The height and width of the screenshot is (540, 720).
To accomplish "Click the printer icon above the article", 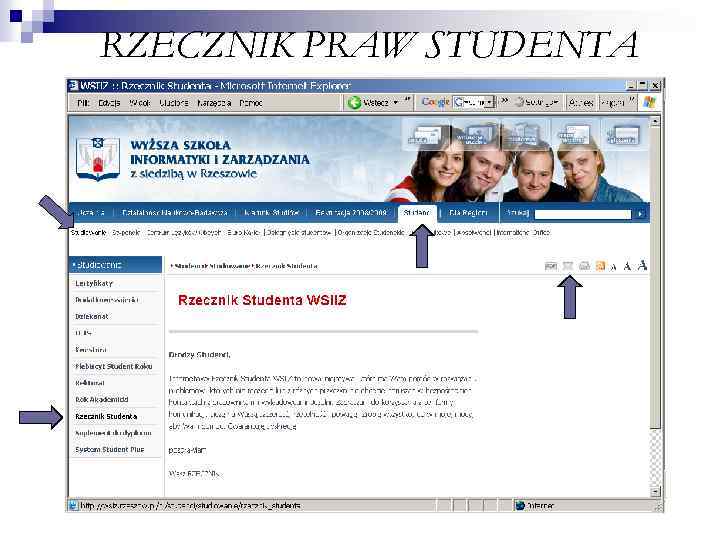I will coord(584,265).
